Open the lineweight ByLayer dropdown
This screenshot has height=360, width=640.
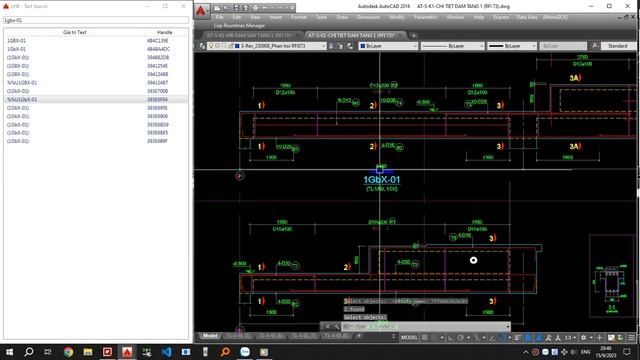[x=511, y=46]
